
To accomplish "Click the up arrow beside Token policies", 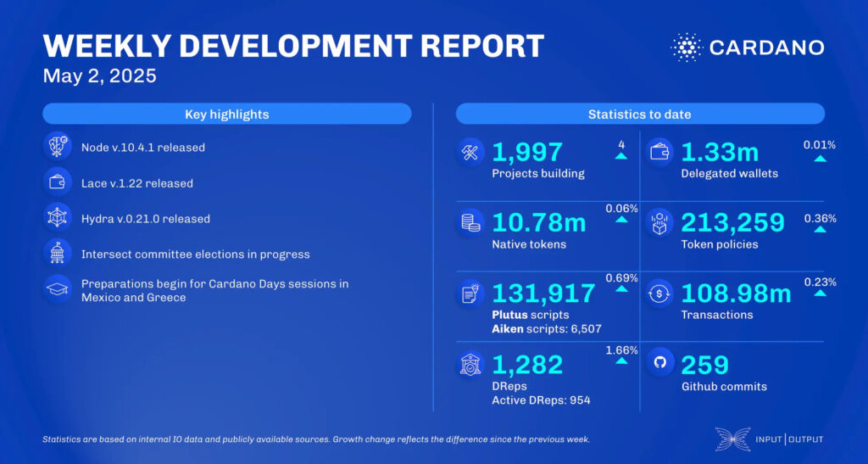I will tap(820, 229).
